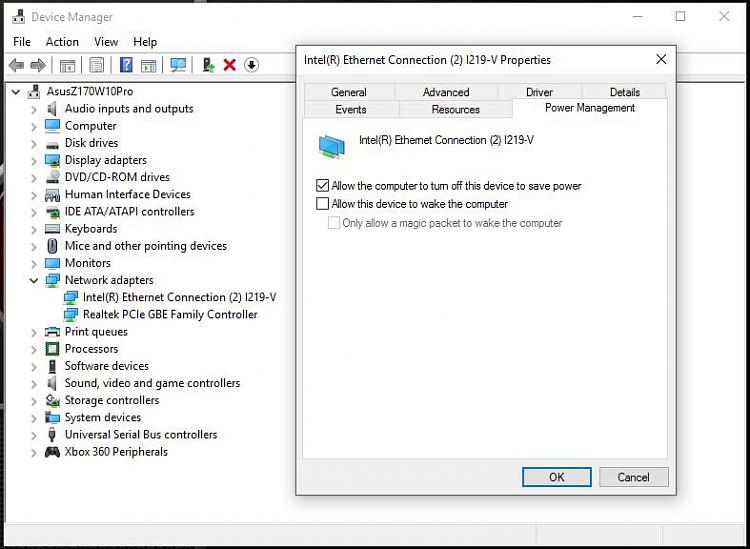
Task: Select Realtek PCIe GBE Family Controller
Action: pyautogui.click(x=170, y=314)
